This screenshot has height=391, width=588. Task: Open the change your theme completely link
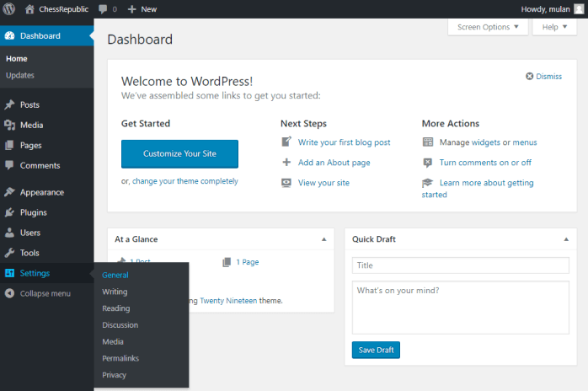click(184, 181)
